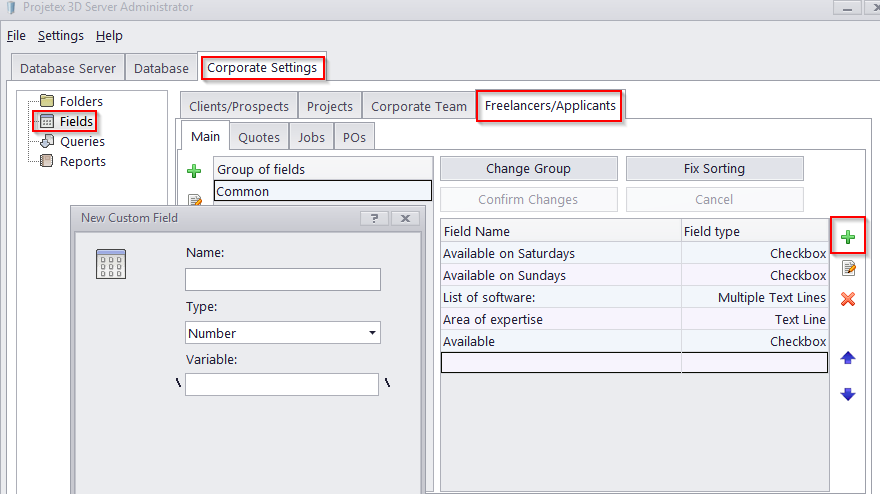Select the Available field row

(634, 341)
